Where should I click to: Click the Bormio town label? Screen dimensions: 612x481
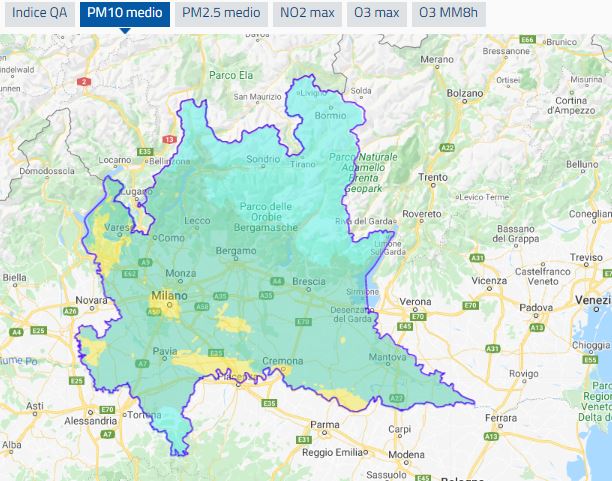pos(329,115)
